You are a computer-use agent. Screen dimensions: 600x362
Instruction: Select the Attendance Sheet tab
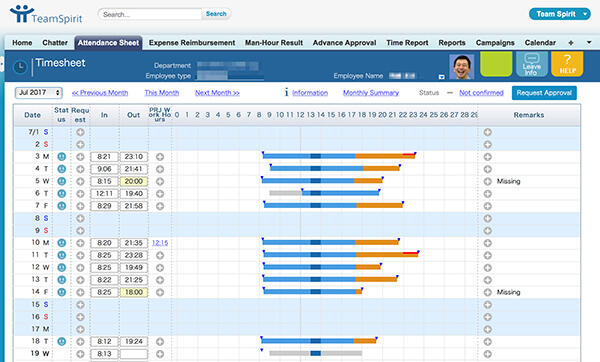(x=108, y=43)
